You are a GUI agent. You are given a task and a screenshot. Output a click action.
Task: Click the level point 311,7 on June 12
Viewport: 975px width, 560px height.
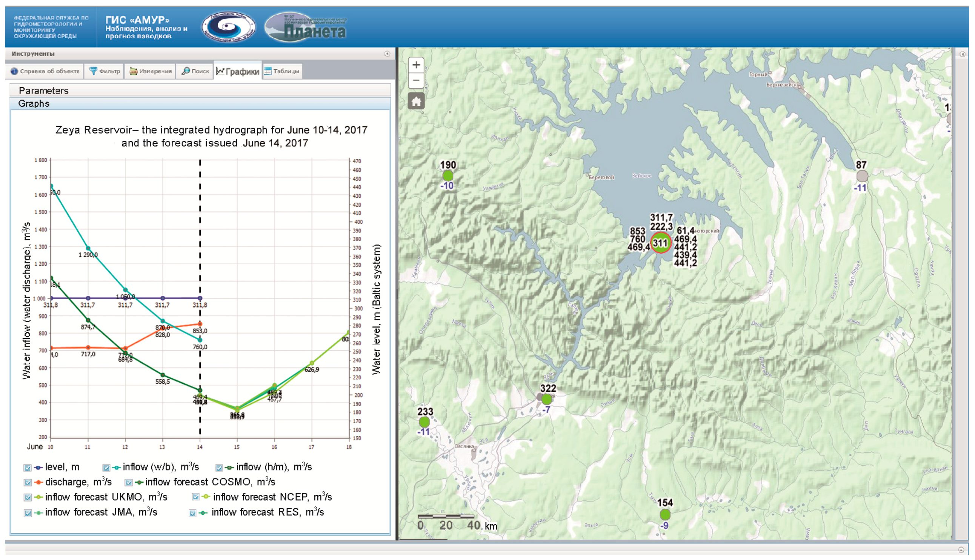125,298
